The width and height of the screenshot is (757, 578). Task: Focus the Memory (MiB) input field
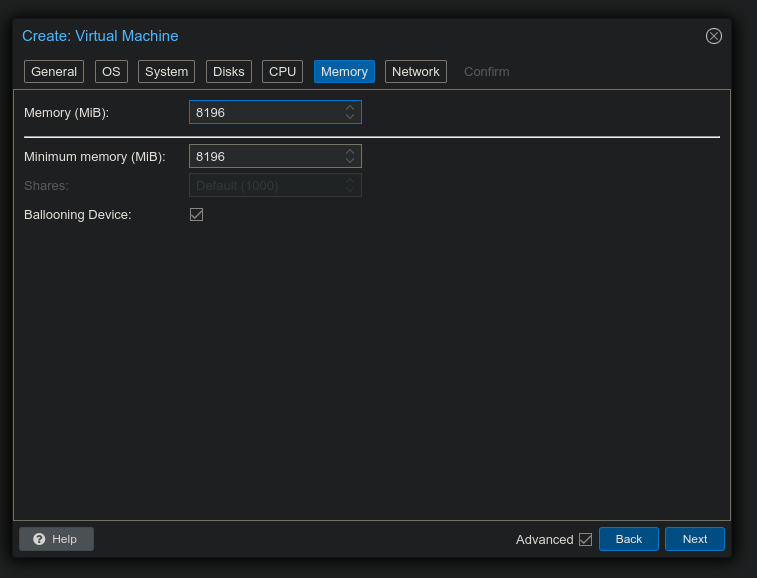click(x=265, y=113)
